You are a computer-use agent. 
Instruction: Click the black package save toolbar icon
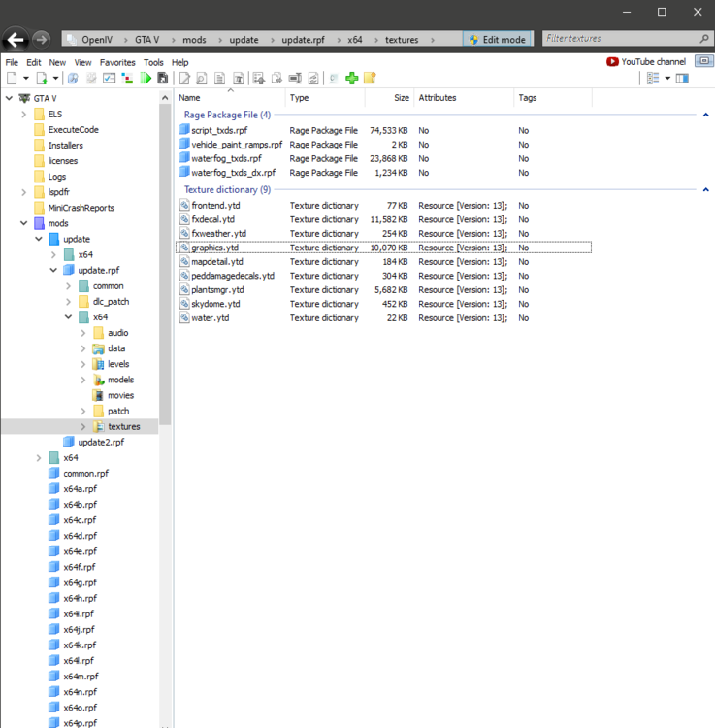[x=163, y=79]
